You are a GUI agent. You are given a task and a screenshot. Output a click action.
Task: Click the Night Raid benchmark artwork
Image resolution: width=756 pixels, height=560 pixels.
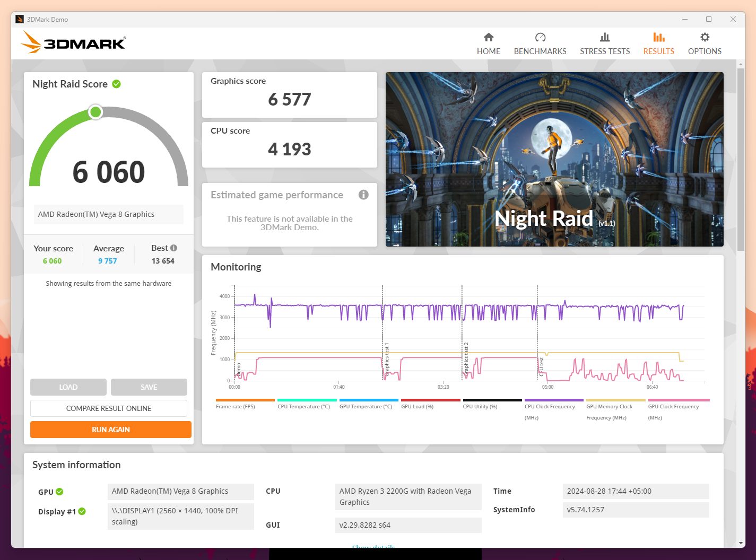(x=554, y=159)
